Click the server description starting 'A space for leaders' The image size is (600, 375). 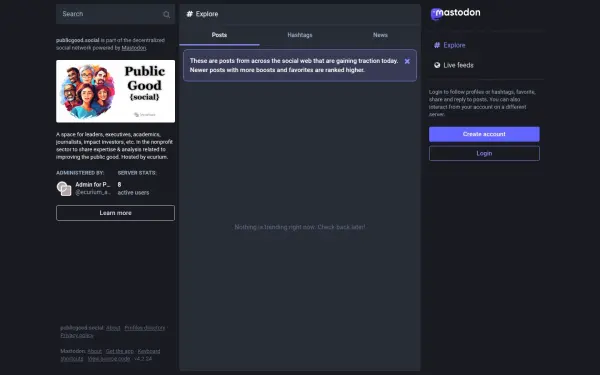[x=114, y=146]
